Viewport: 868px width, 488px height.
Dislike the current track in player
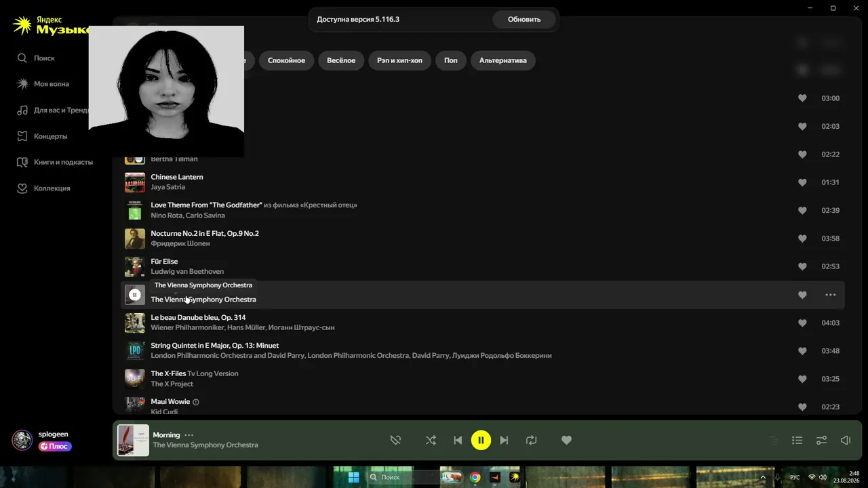click(x=396, y=441)
